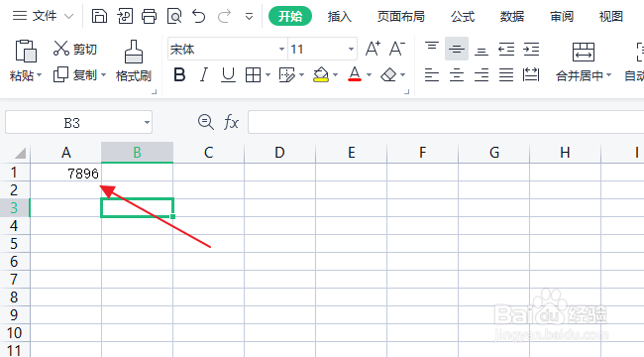Expand quick access toolbar customization arrow

(x=249, y=17)
